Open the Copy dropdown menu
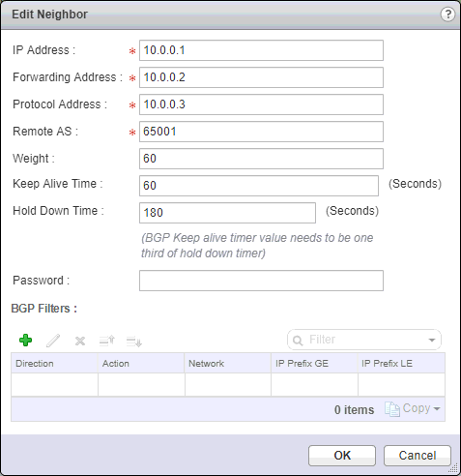The width and height of the screenshot is (461, 476). [413, 409]
